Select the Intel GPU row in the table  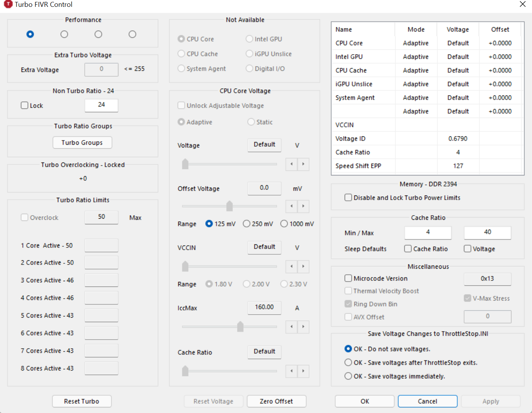tap(426, 57)
